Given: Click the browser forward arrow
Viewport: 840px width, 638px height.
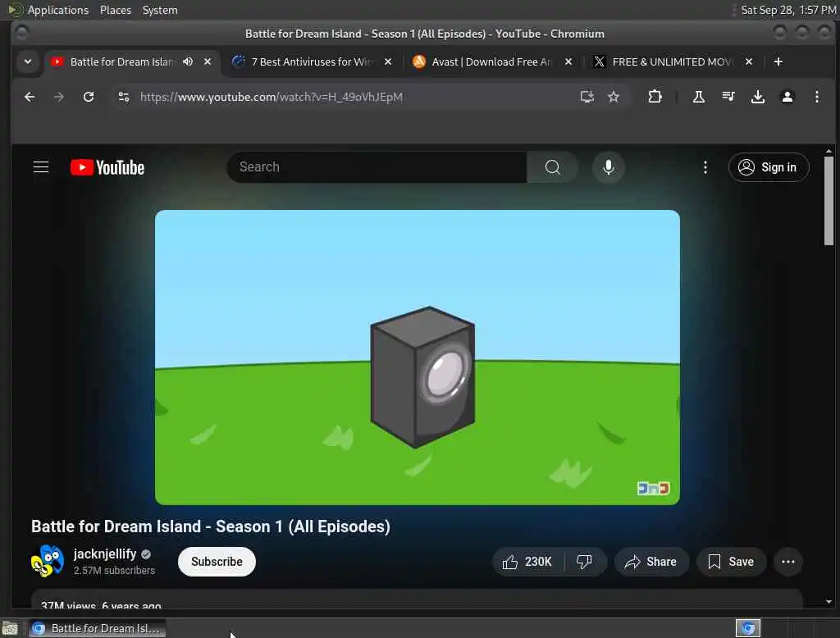Looking at the screenshot, I should [59, 97].
